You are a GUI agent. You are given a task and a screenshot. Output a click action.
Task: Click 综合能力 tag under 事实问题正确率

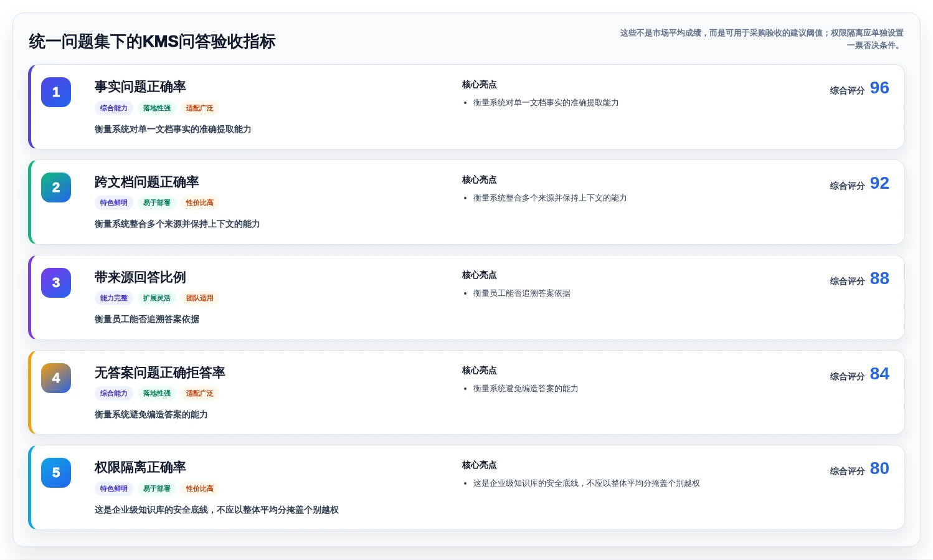pos(114,108)
